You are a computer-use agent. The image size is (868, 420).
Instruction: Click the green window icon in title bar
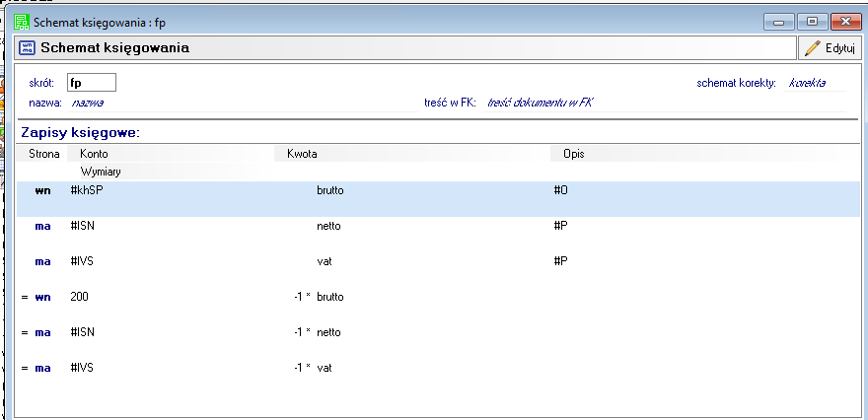click(20, 21)
